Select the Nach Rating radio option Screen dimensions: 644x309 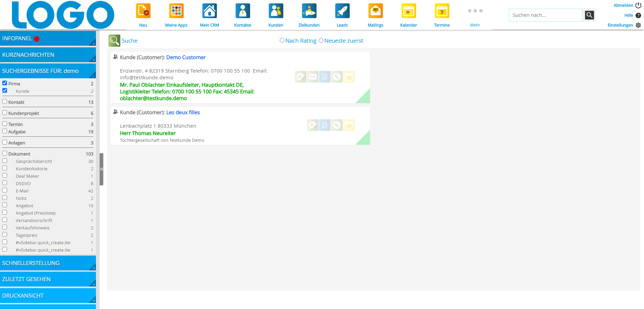pyautogui.click(x=282, y=41)
